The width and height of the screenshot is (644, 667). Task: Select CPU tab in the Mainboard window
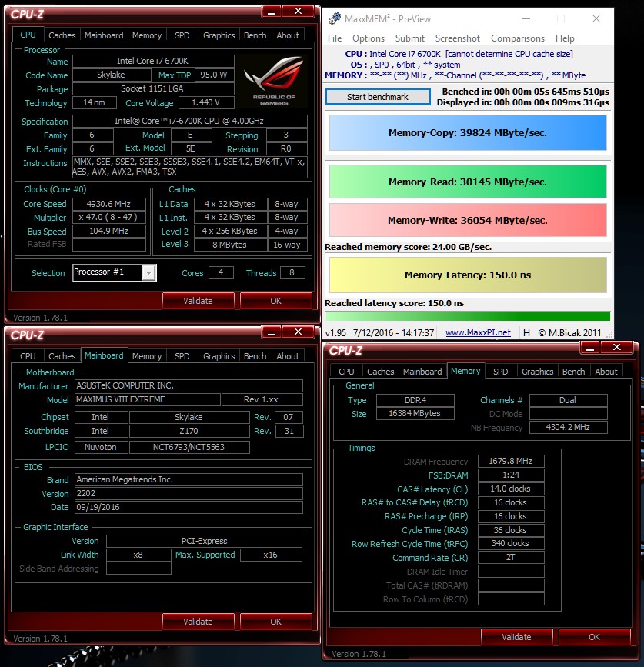click(28, 356)
